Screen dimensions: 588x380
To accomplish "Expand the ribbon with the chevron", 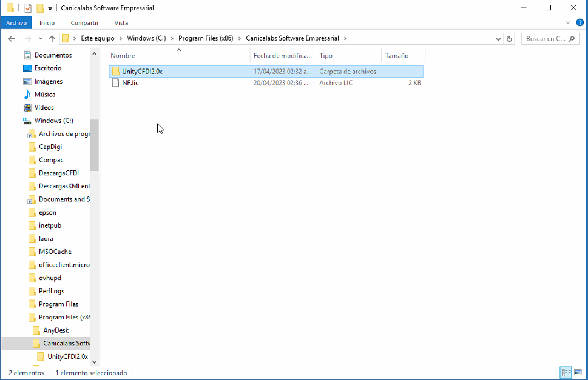I will (x=568, y=23).
